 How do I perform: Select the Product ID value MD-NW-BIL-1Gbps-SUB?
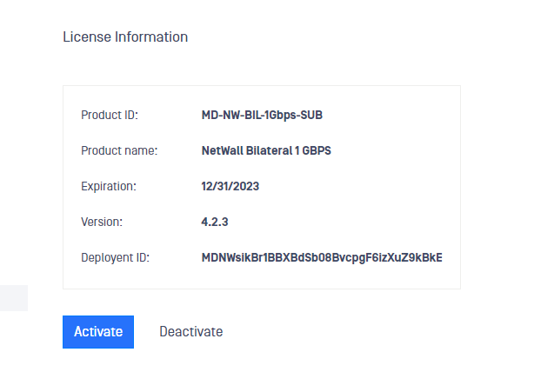[x=262, y=115]
